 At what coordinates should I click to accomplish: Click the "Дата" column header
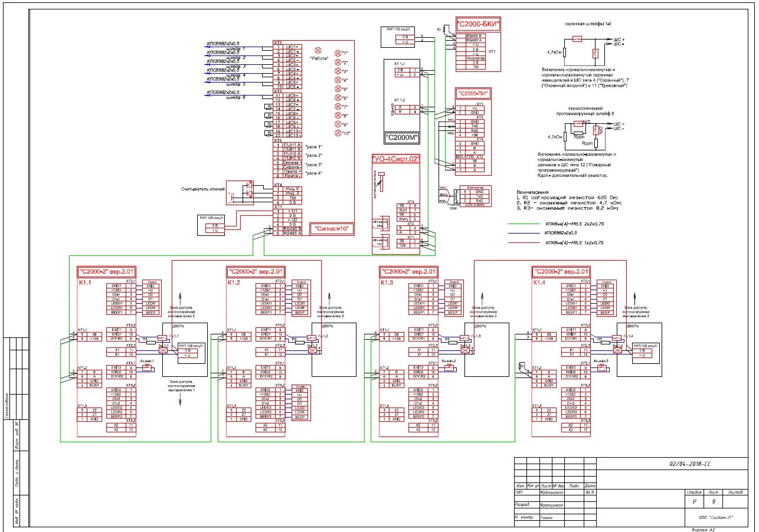(590, 485)
